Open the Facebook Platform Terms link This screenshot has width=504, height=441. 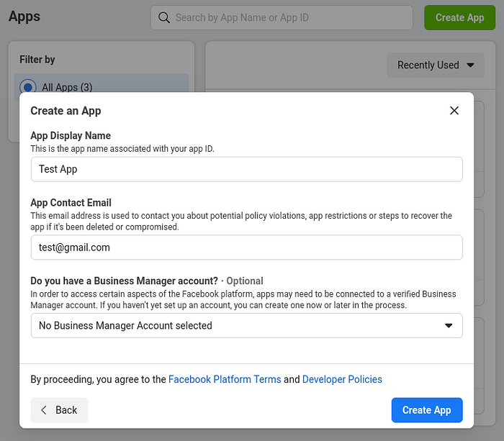(225, 379)
